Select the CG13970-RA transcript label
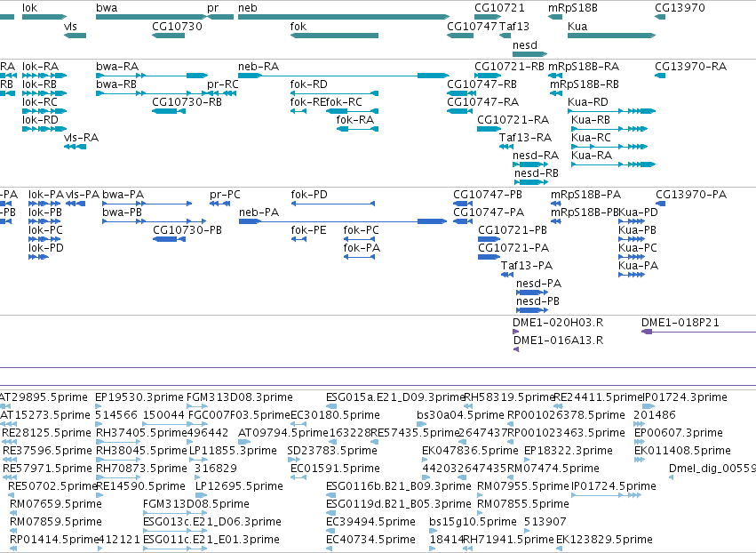 click(690, 66)
